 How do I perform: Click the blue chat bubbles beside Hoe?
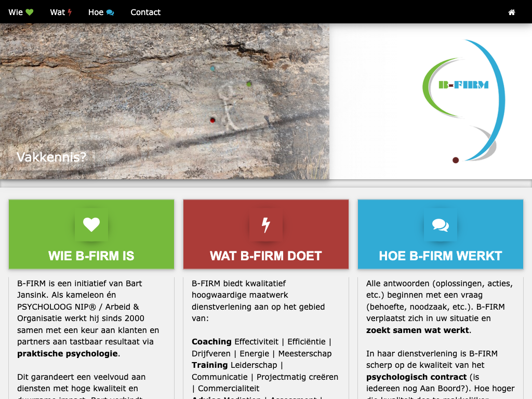click(x=110, y=12)
